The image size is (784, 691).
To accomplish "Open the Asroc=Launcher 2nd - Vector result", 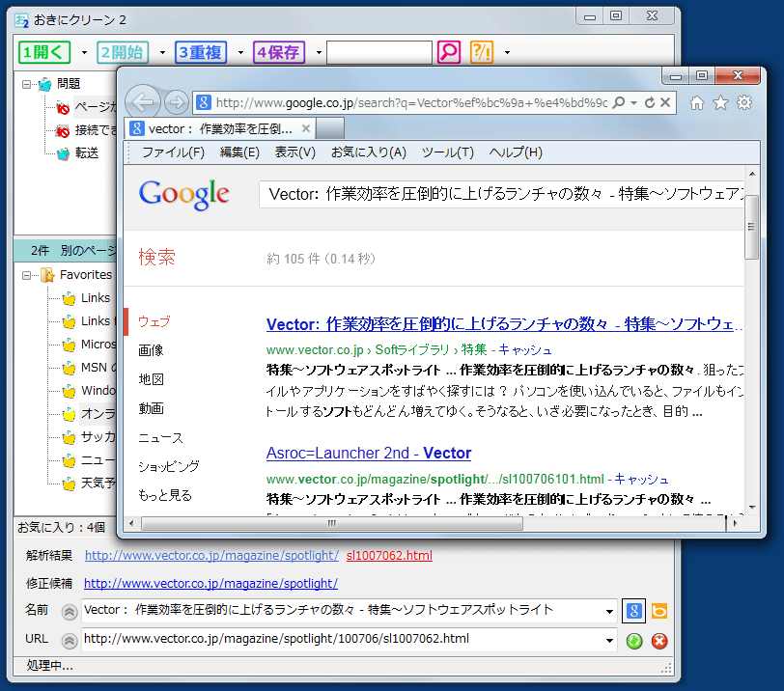I will [x=369, y=454].
